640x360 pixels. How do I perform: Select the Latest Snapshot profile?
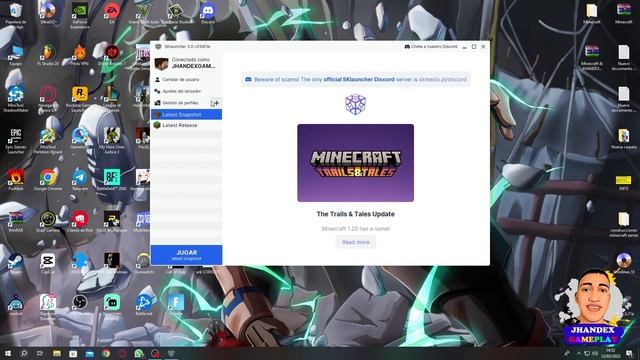coord(187,115)
